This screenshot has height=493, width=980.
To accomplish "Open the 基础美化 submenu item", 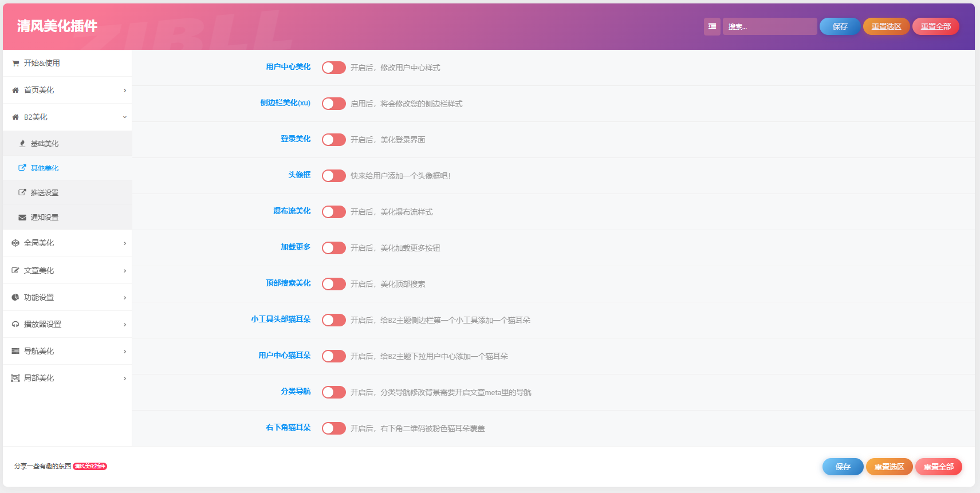I will (45, 144).
